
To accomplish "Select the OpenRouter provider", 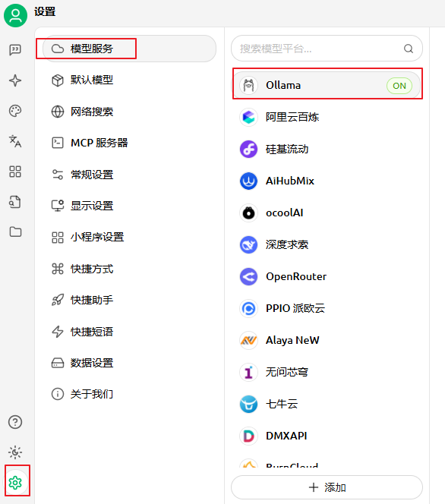I will click(x=327, y=276).
